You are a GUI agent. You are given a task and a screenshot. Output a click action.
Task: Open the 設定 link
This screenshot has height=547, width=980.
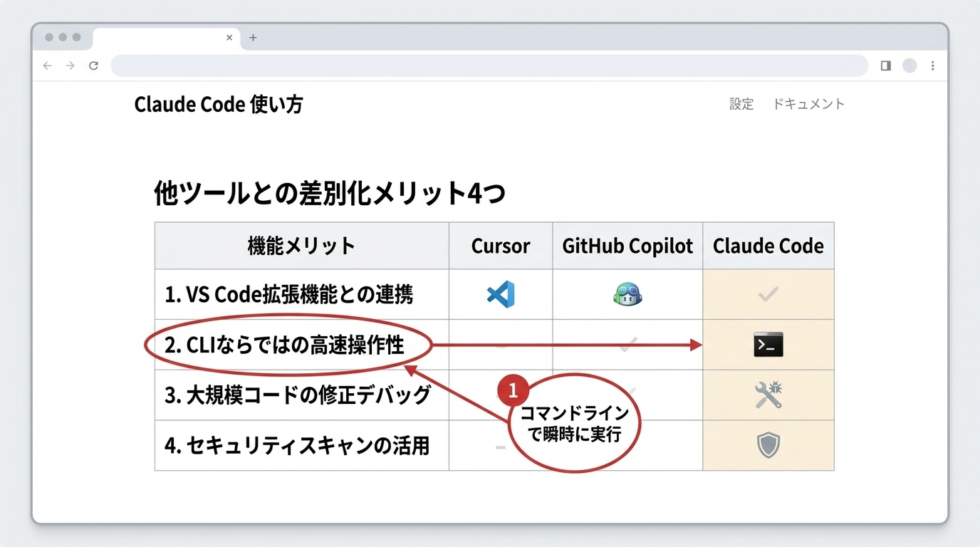pyautogui.click(x=741, y=104)
